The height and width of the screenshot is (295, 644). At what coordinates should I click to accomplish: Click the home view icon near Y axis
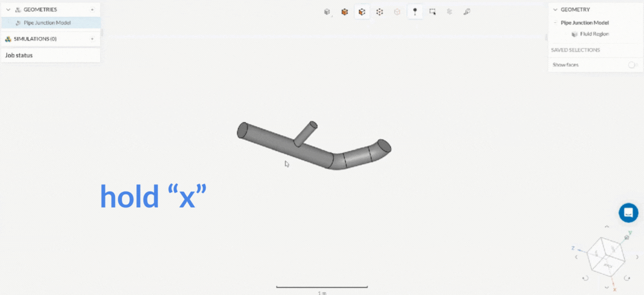(x=626, y=237)
